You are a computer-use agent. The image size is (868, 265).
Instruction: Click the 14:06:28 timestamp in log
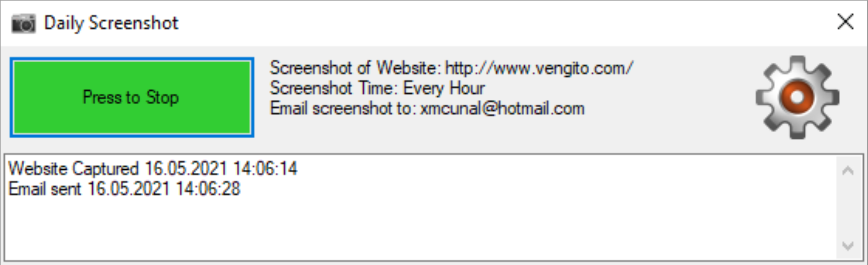[x=208, y=188]
